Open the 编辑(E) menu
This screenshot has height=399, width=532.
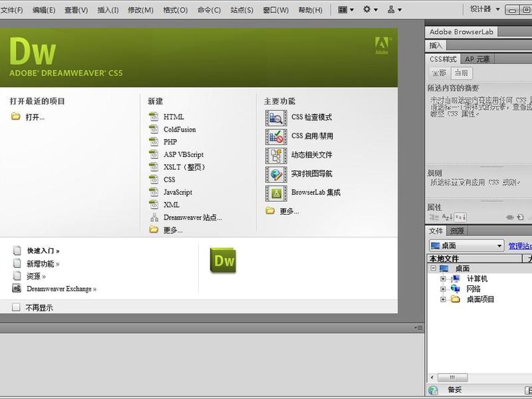[x=44, y=10]
